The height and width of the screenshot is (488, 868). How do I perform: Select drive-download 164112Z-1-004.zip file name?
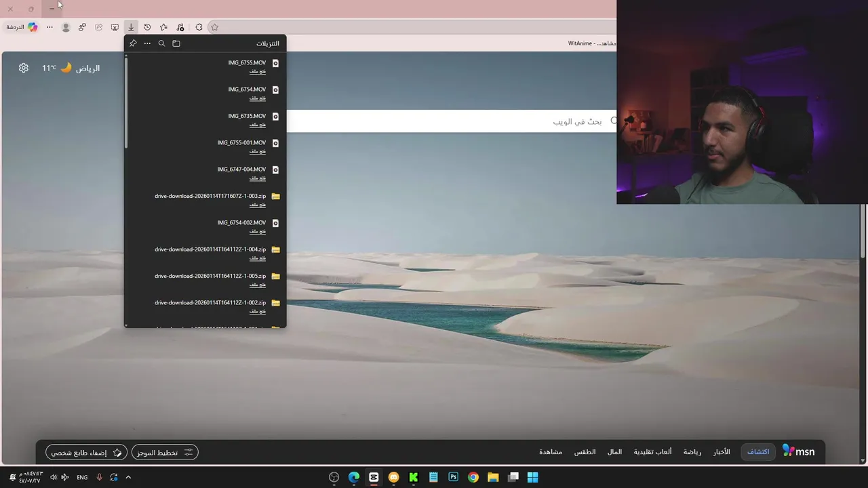[x=210, y=249]
